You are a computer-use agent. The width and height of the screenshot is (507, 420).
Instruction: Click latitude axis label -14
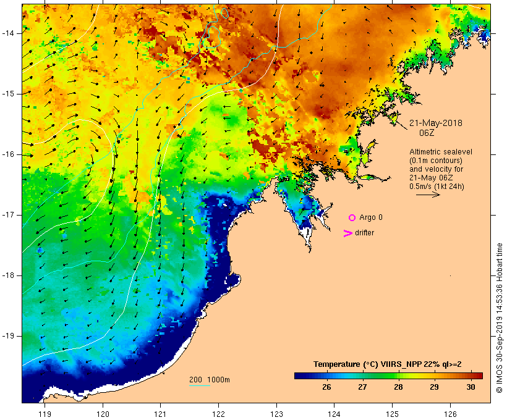[7, 33]
